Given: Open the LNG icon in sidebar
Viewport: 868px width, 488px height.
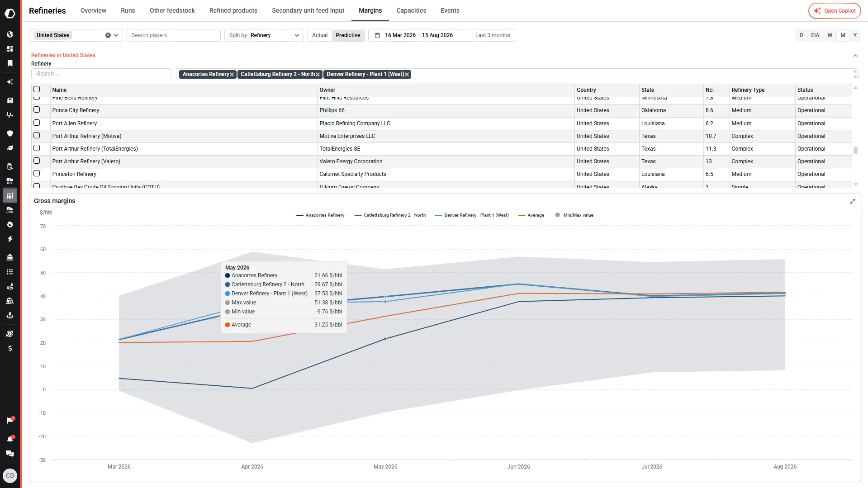Looking at the screenshot, I should coord(10,210).
